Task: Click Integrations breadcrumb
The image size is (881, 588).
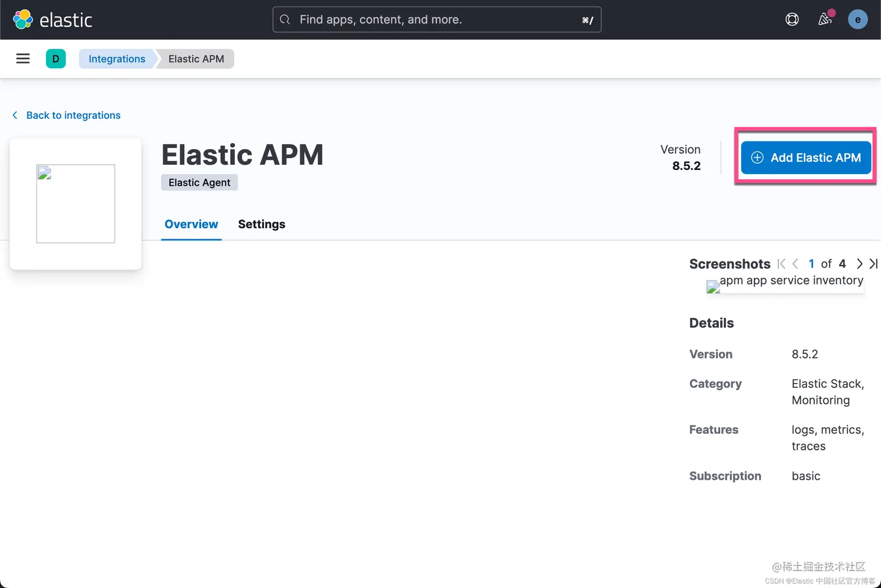Action: (x=117, y=59)
